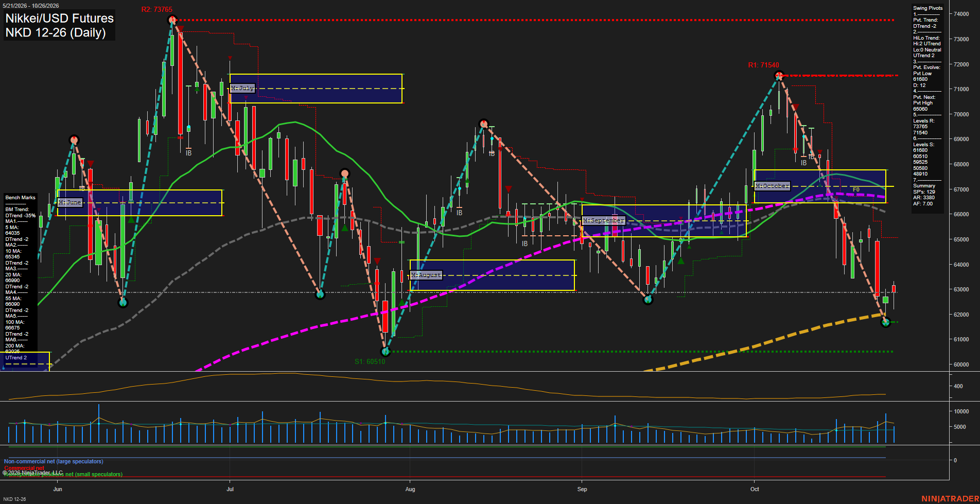Click the swing high pivot circle at R1
This screenshot has height=504, width=980.
coord(779,75)
